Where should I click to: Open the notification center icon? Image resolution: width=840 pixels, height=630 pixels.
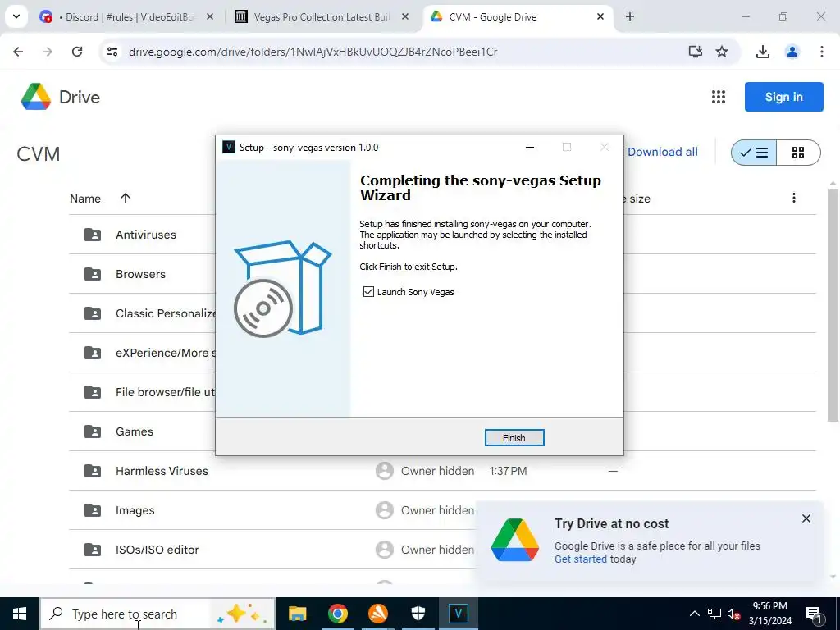(814, 614)
